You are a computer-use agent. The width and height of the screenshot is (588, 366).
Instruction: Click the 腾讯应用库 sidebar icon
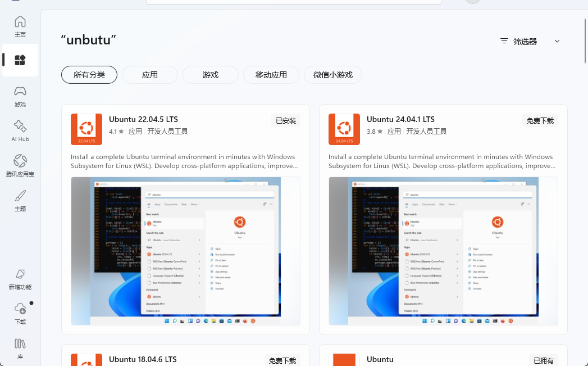click(20, 165)
